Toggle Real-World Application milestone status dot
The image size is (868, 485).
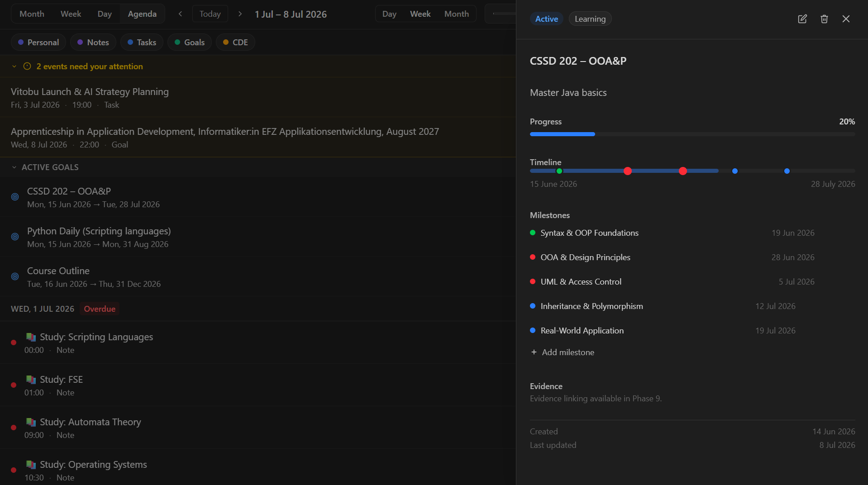[533, 330]
